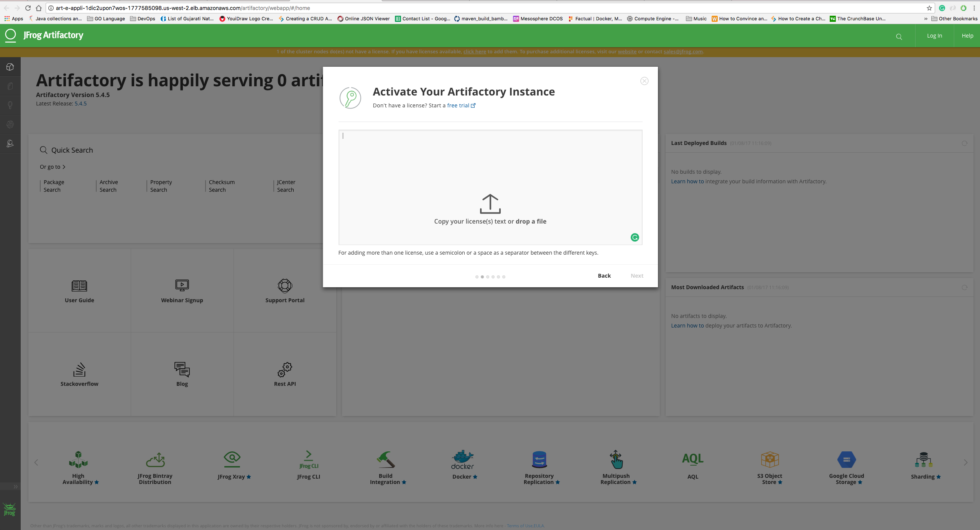Select the second pagination dot in the dialog
The image size is (980, 530).
[482, 277]
